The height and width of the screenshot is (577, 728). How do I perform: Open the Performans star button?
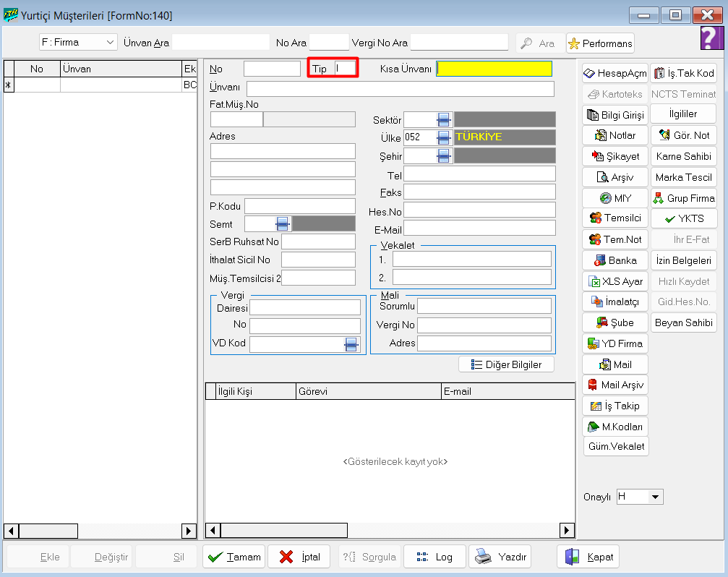point(600,43)
